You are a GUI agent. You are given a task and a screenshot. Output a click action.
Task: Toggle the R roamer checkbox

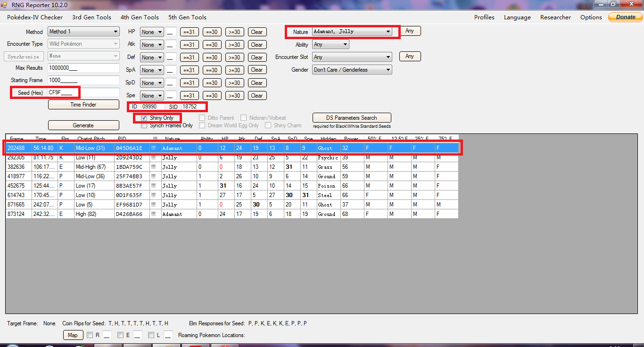90,335
